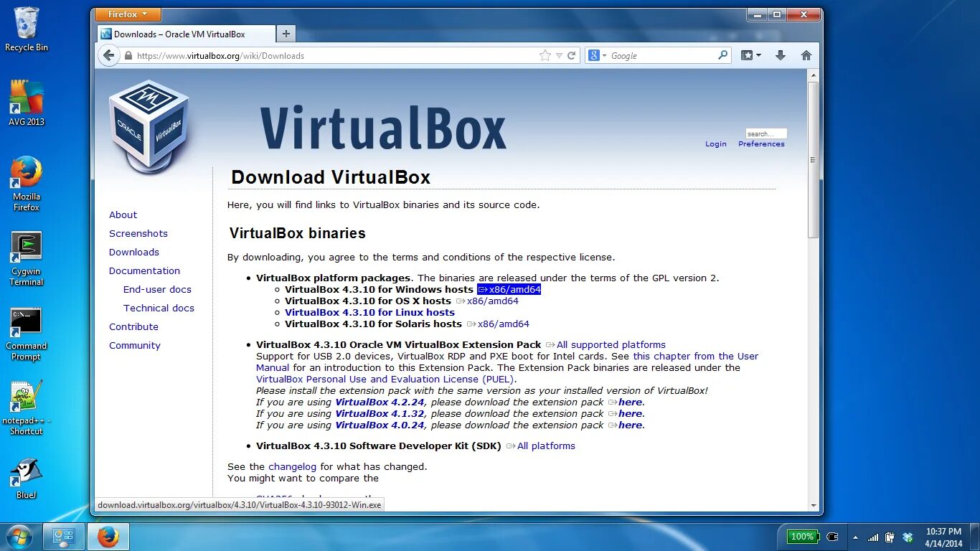The width and height of the screenshot is (980, 551).
Task: Click the battery 100% tray indicator
Action: [x=802, y=537]
